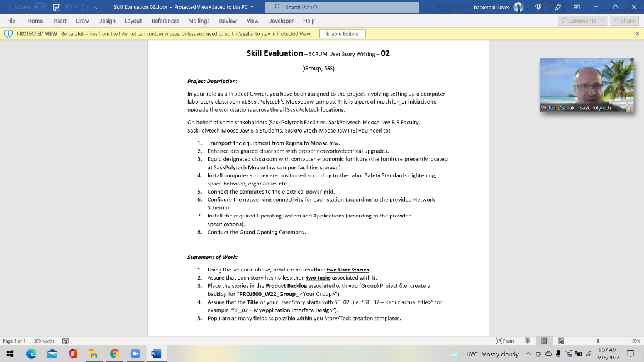Image resolution: width=644 pixels, height=362 pixels.
Task: Save the document using the Save icon
Action: (x=58, y=7)
